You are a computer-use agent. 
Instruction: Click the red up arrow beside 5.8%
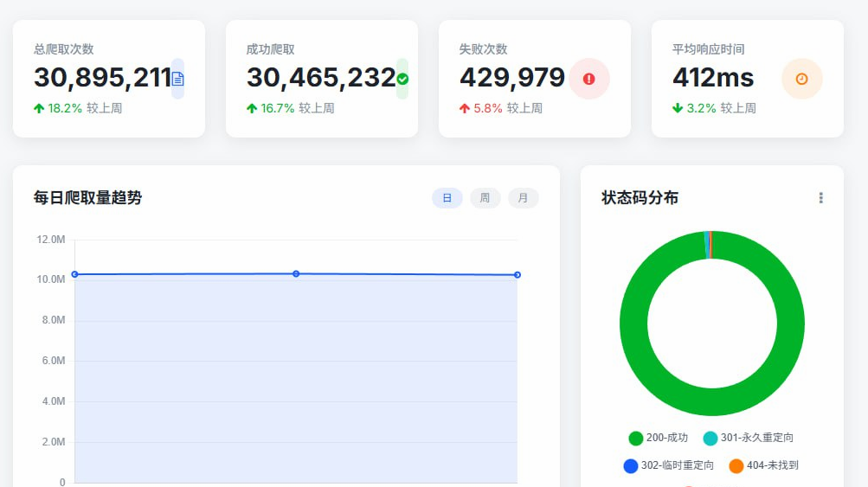(465, 108)
